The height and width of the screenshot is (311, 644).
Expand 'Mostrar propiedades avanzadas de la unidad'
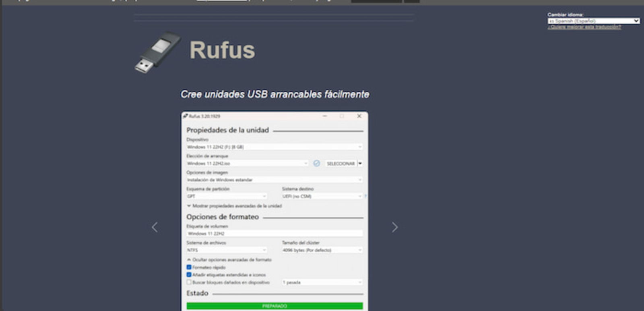(234, 206)
